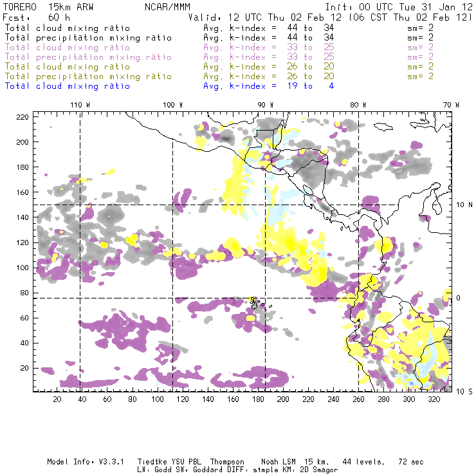Select the '90 W' longitude label

click(x=266, y=105)
